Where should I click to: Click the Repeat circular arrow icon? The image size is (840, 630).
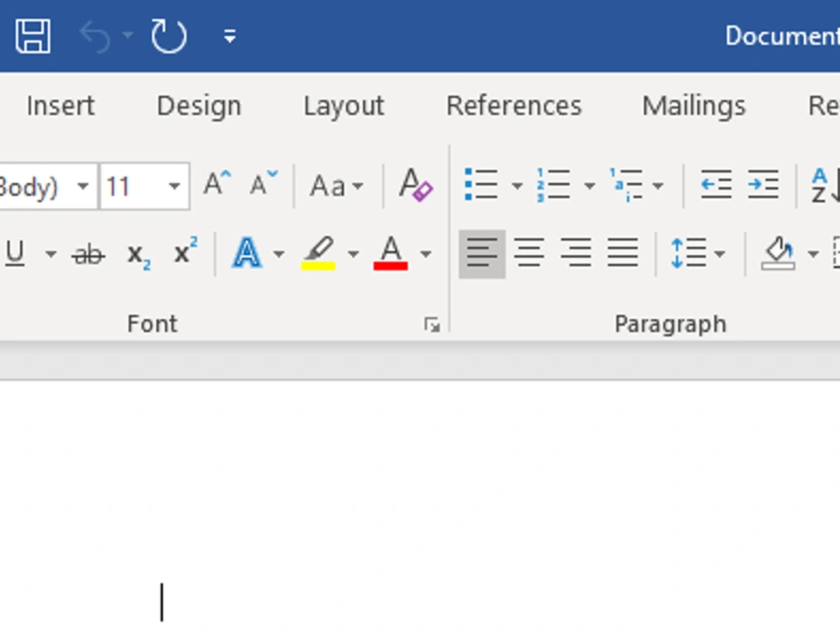tap(169, 36)
